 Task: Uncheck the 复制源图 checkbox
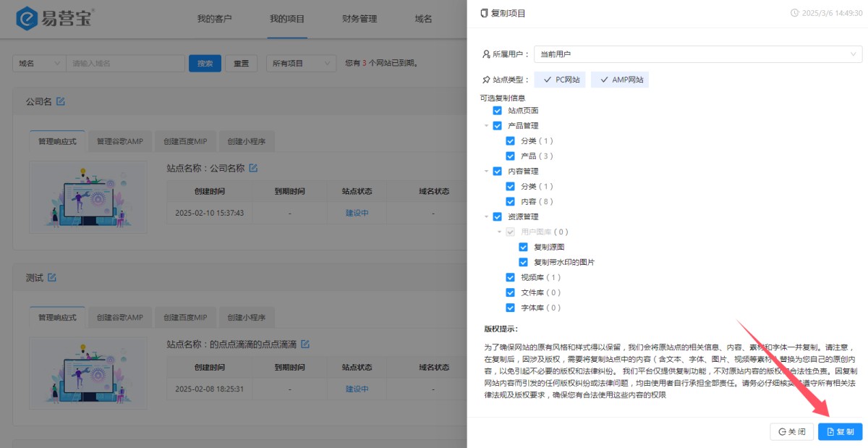click(523, 247)
